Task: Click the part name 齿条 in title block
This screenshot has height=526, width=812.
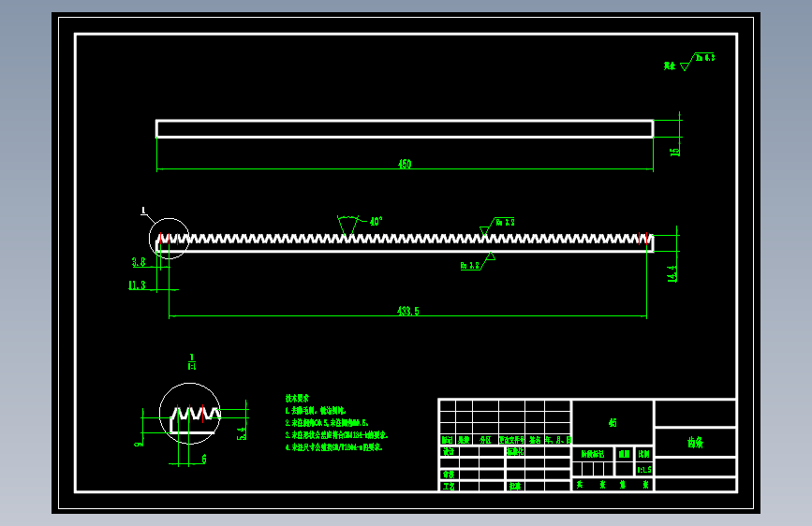Action: [x=696, y=443]
